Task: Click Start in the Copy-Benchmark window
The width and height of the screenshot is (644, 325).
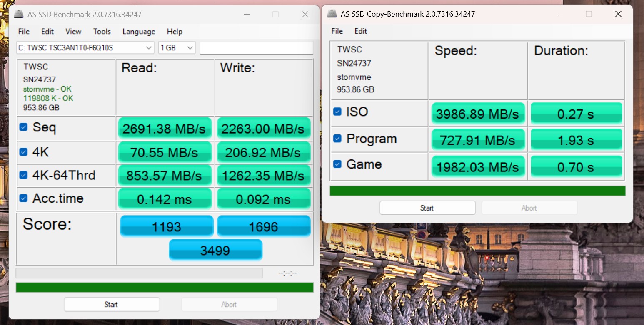Action: (x=427, y=208)
